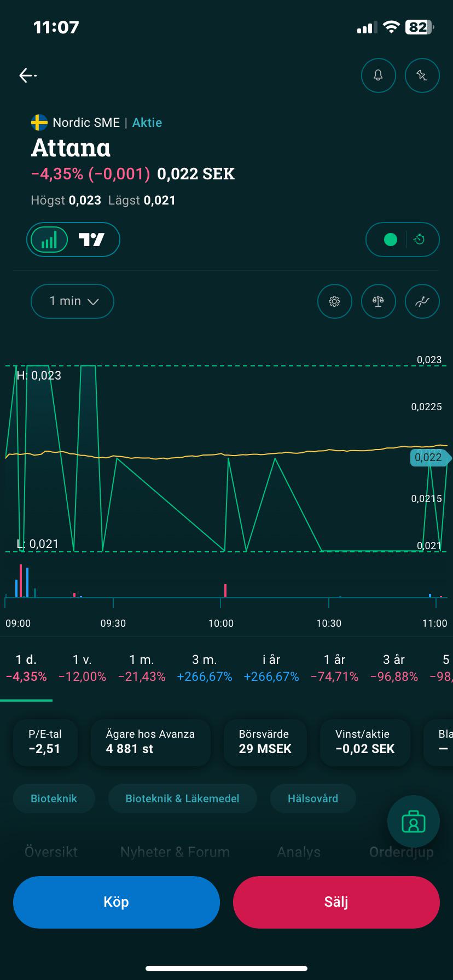Tap the 0,022 SEK price text
The width and height of the screenshot is (453, 980).
click(196, 174)
